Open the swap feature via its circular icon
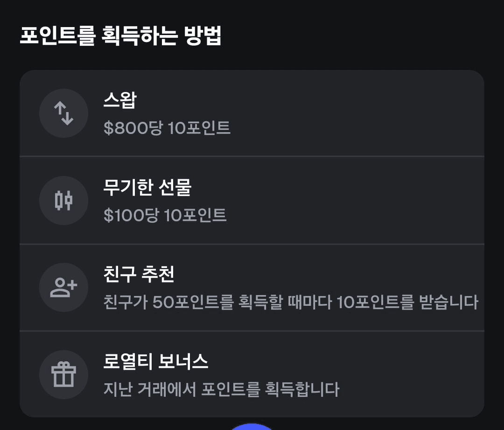This screenshot has width=504, height=430. (x=63, y=113)
